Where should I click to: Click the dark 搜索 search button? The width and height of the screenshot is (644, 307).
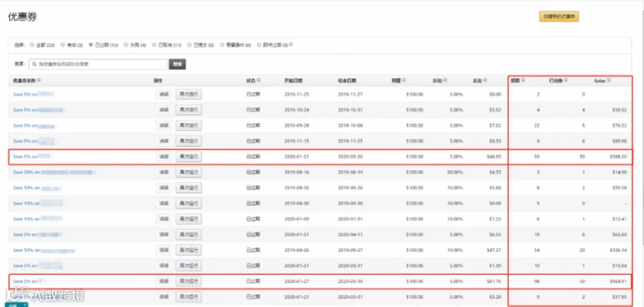coord(177,64)
